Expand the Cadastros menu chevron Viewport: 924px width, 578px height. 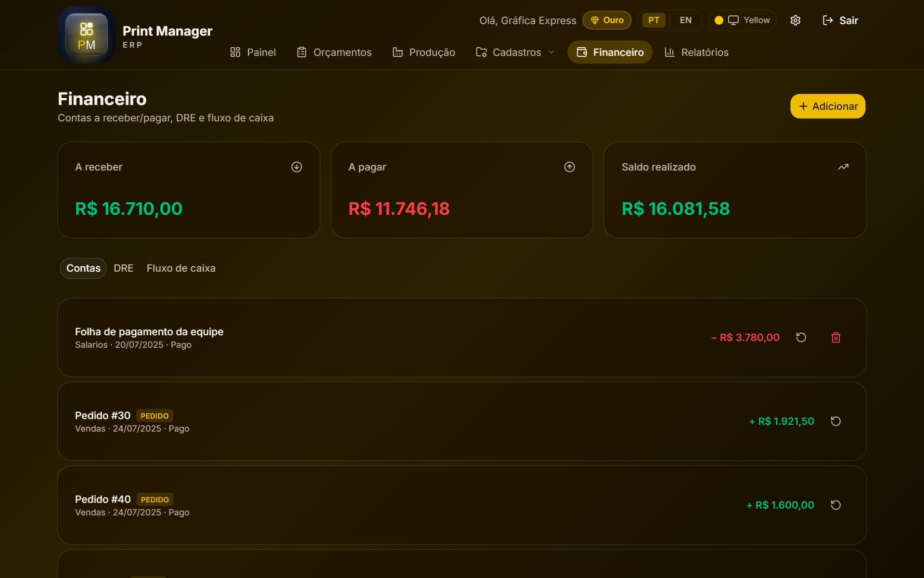[552, 52]
